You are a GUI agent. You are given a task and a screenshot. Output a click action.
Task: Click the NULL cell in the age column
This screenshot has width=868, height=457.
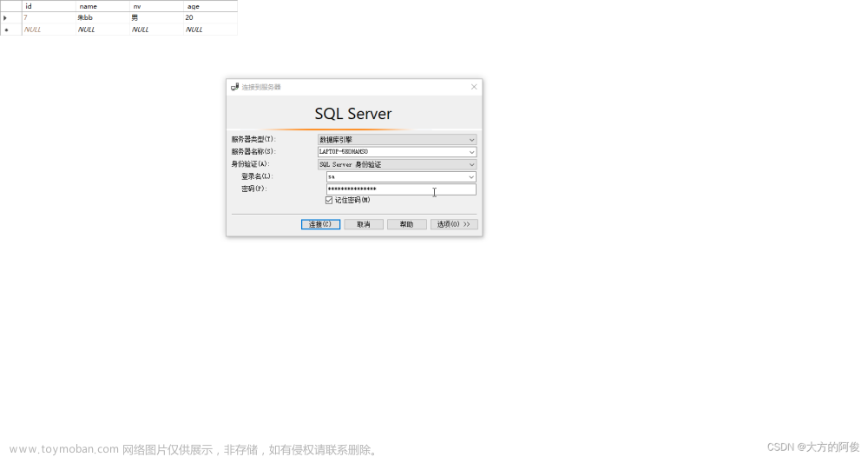(210, 30)
